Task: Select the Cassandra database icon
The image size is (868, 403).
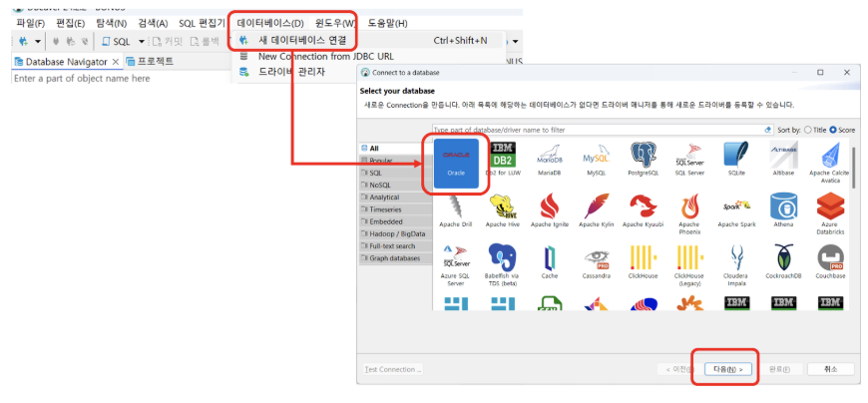Action: pos(596,262)
